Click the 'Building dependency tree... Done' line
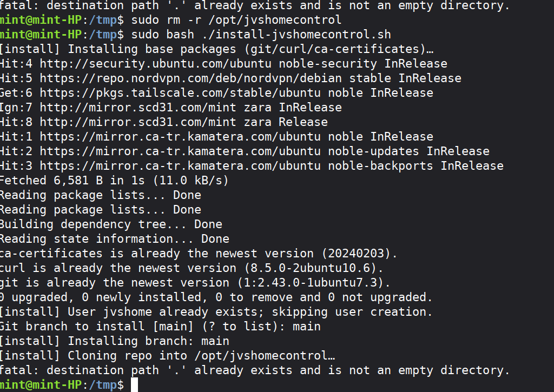 [110, 224]
